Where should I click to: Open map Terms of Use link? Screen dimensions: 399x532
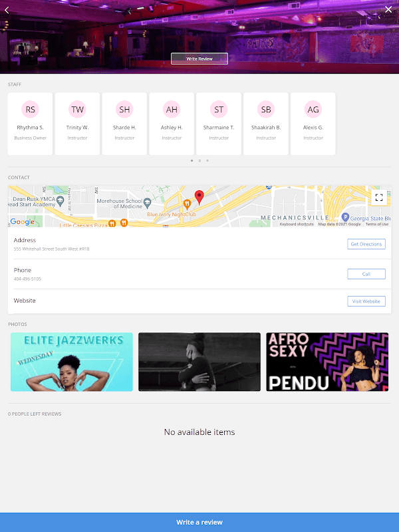click(376, 224)
